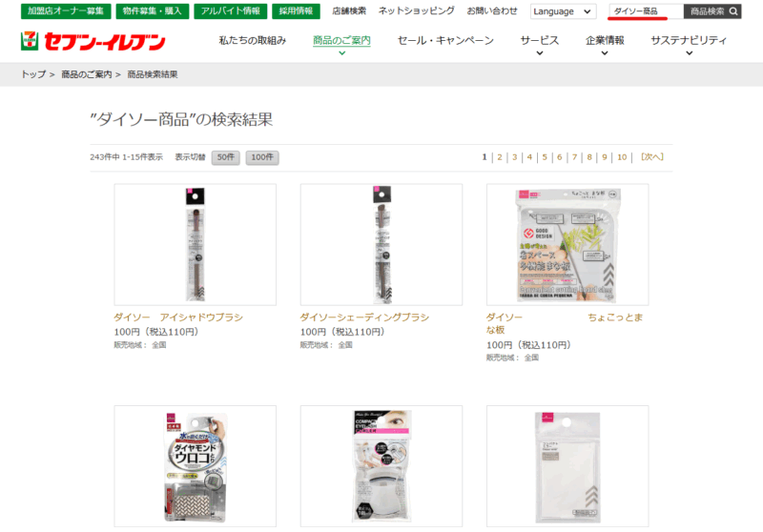Viewport: 763px width, 532px height.
Task: Click the ダイソーシェーディングブラシ product link
Action: 364,317
